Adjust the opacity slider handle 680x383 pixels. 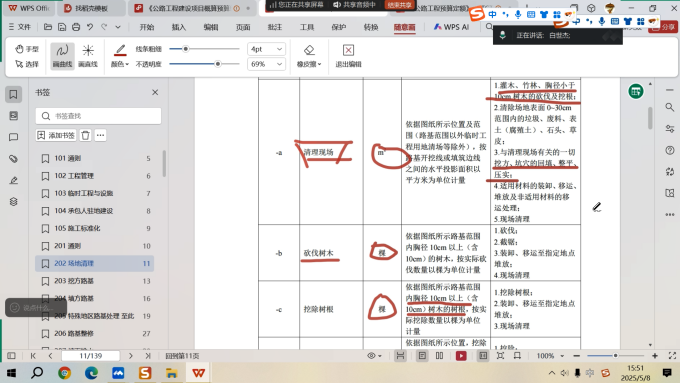(x=218, y=64)
